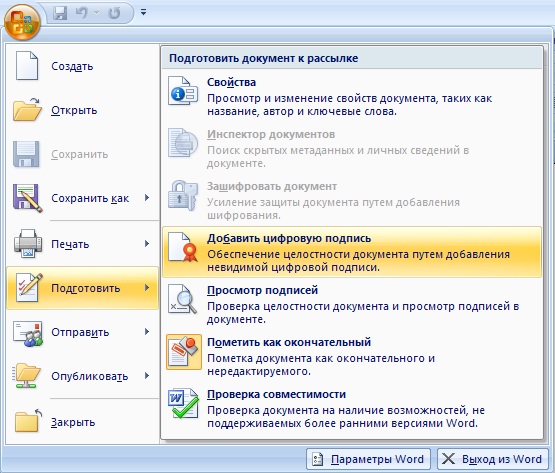Viewport: 555px width, 473px height.
Task: Click the Undo arrow icon
Action: click(82, 13)
